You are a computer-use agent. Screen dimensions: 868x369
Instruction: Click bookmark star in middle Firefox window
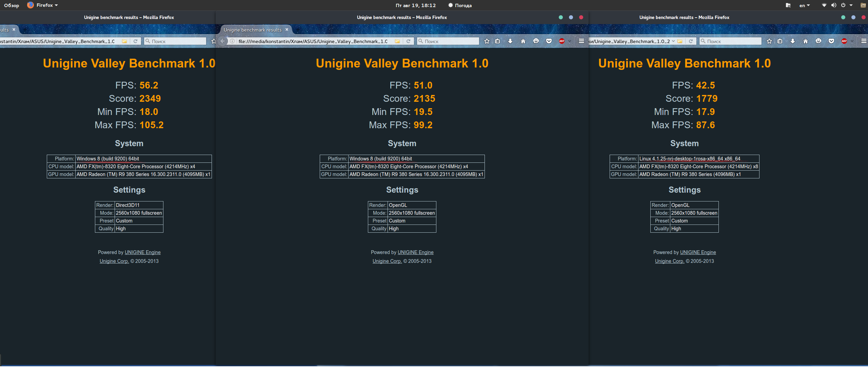point(487,41)
